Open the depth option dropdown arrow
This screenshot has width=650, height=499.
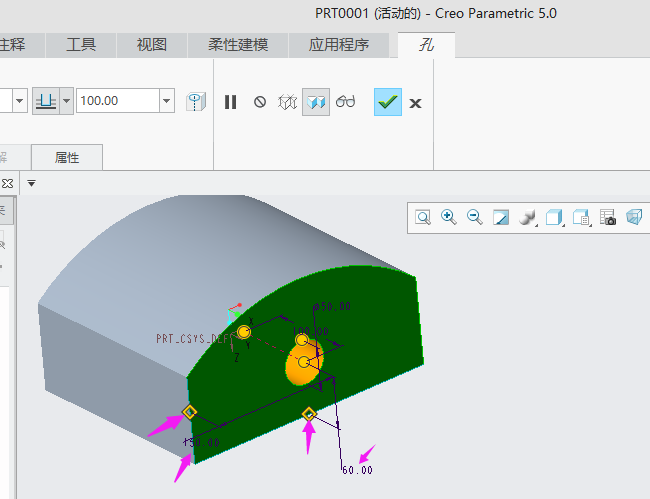click(x=66, y=101)
